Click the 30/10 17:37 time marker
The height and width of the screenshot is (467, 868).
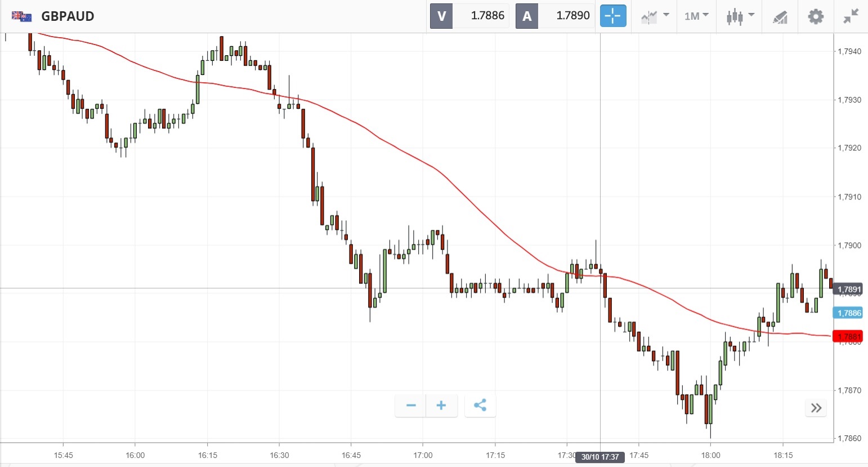point(600,457)
